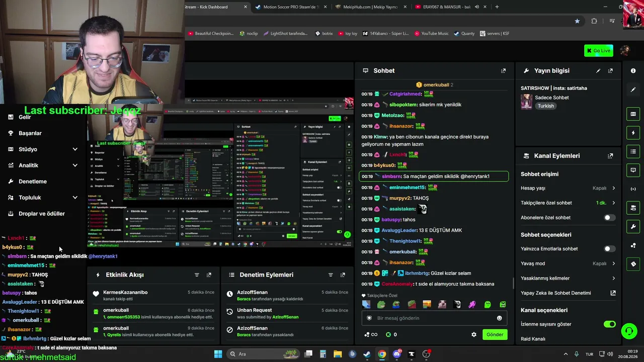The image size is (644, 362).
Task: Click the highlighted slmbsrn chat message
Action: [434, 176]
